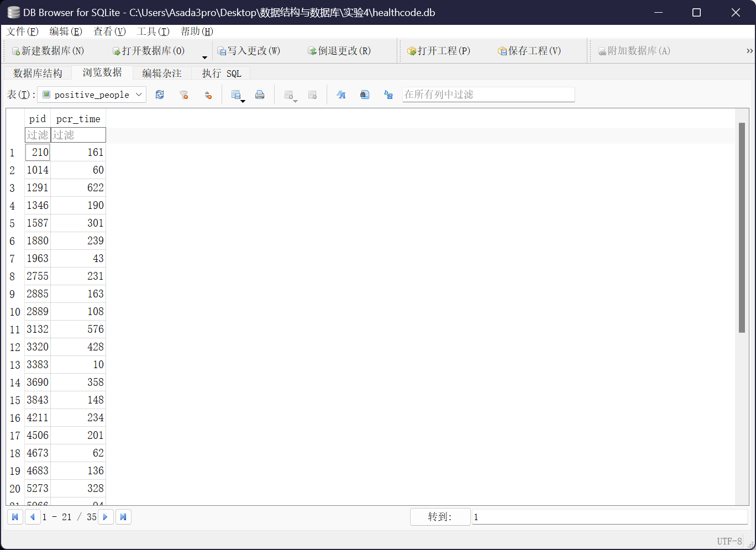This screenshot has width=756, height=550.
Task: Expand the open database dropdown arrow
Action: point(204,57)
